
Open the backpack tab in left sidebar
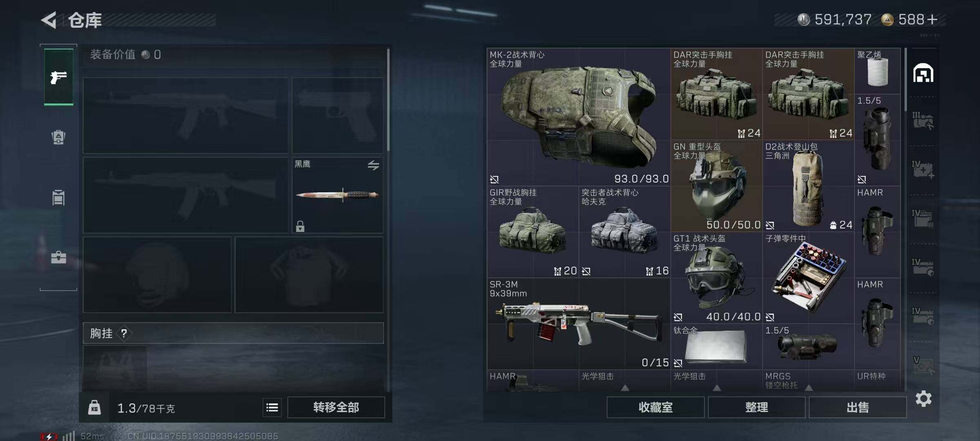tap(58, 137)
